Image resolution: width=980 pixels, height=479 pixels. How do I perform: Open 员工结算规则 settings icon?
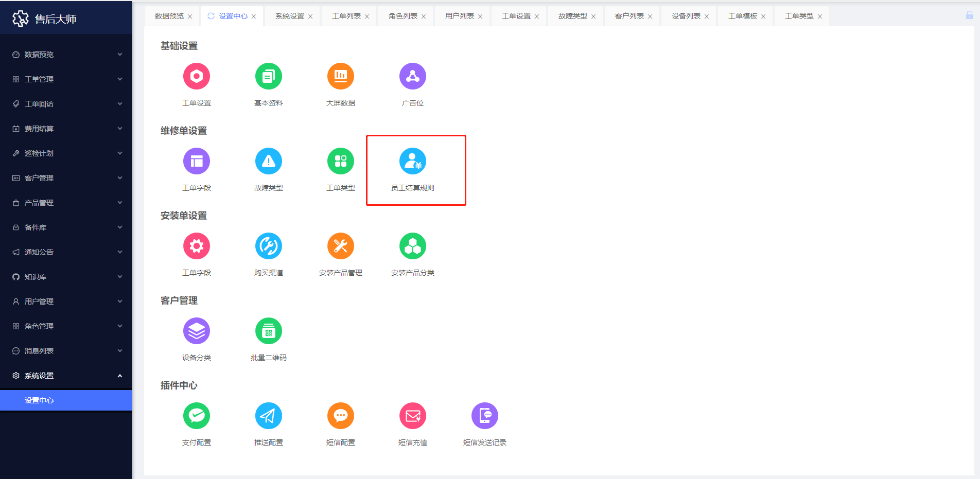click(x=412, y=162)
